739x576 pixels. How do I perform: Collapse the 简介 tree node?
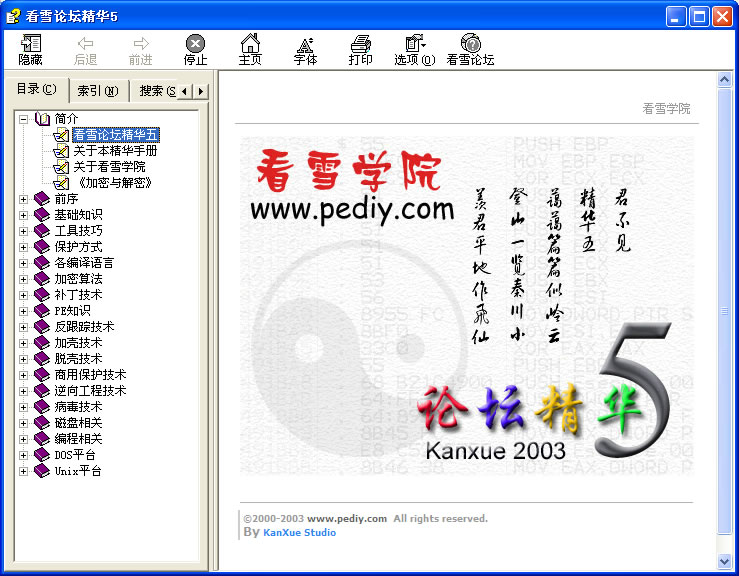coord(23,119)
